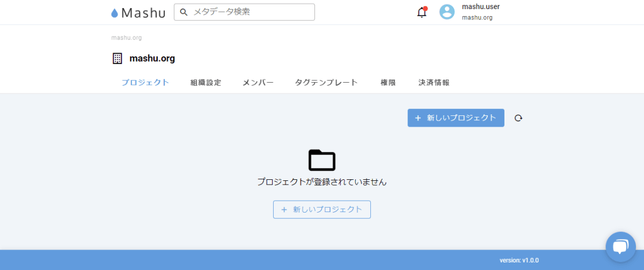
Task: Click the mashu.org breadcrumb link
Action: [127, 38]
